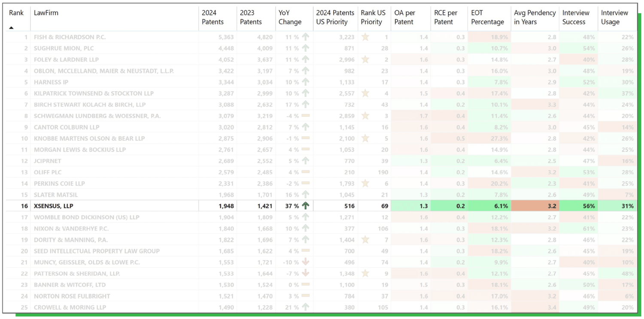
Task: Click the star icon in the Patterson & Sheridan row
Action: (x=365, y=273)
